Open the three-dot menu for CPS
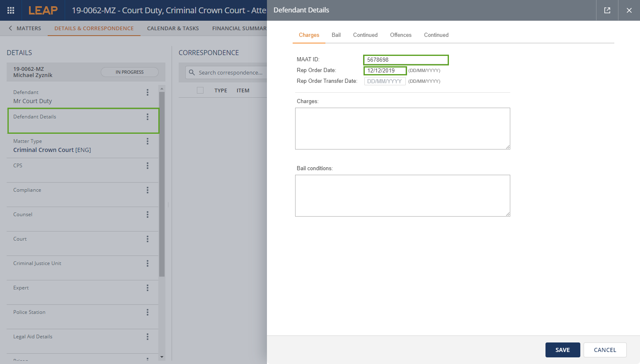The height and width of the screenshot is (364, 640). pyautogui.click(x=147, y=166)
